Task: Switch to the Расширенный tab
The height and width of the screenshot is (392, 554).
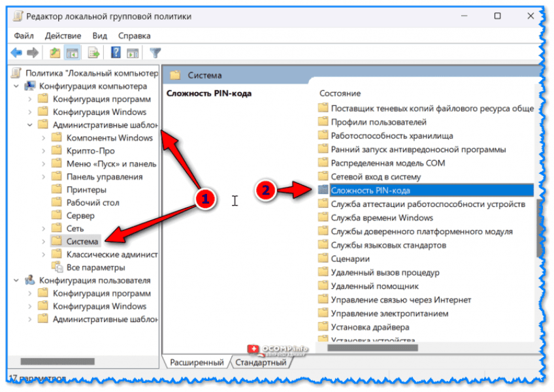Action: (197, 362)
